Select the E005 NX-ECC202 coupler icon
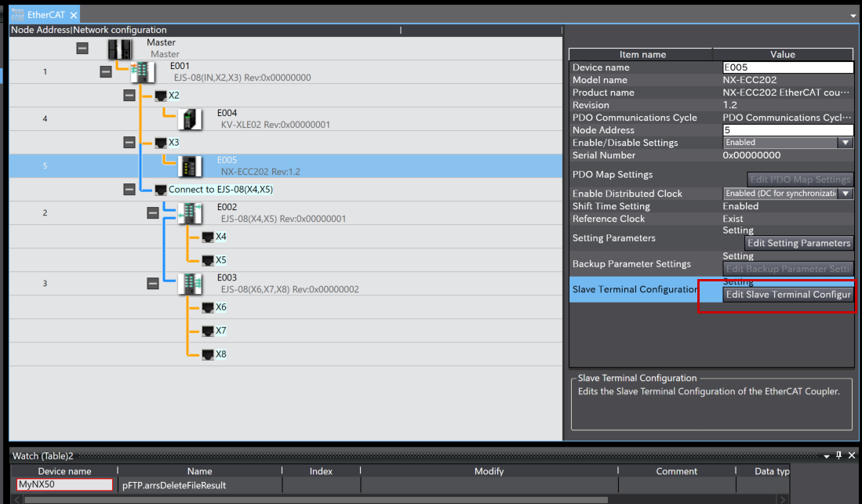 click(x=191, y=166)
